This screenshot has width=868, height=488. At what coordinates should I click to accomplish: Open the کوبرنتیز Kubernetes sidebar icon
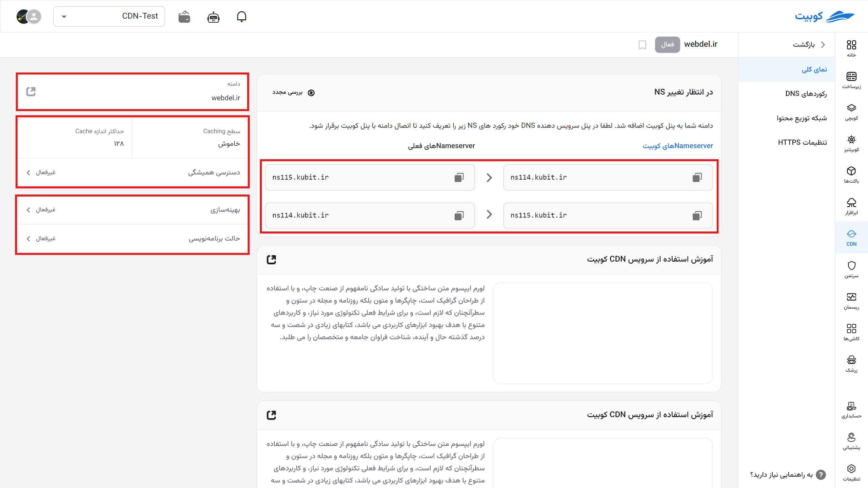tap(851, 143)
